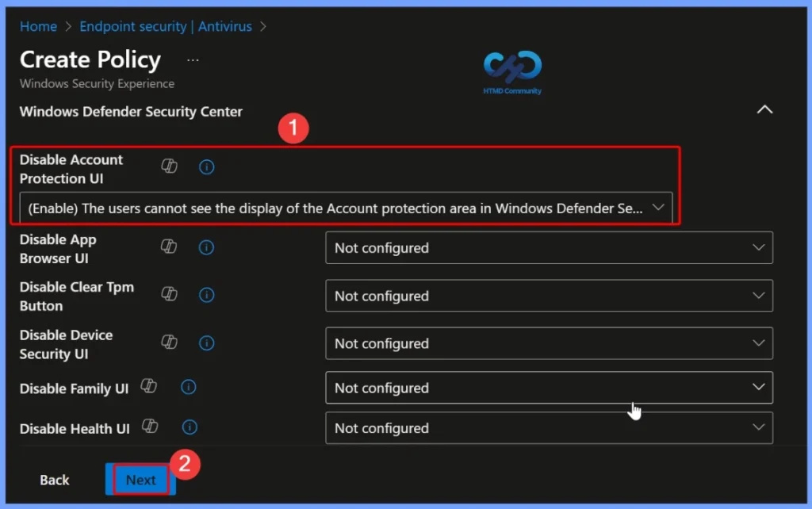
Task: Open the Home breadcrumb link
Action: point(38,26)
